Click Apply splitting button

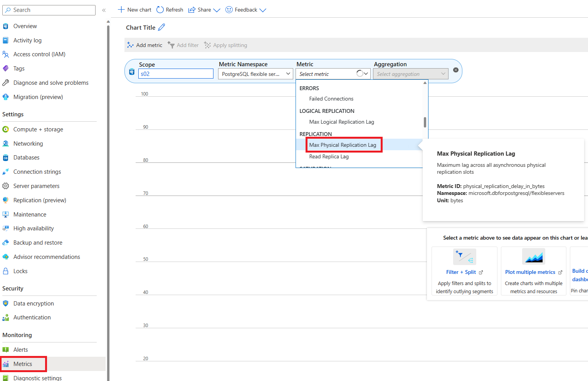(225, 45)
